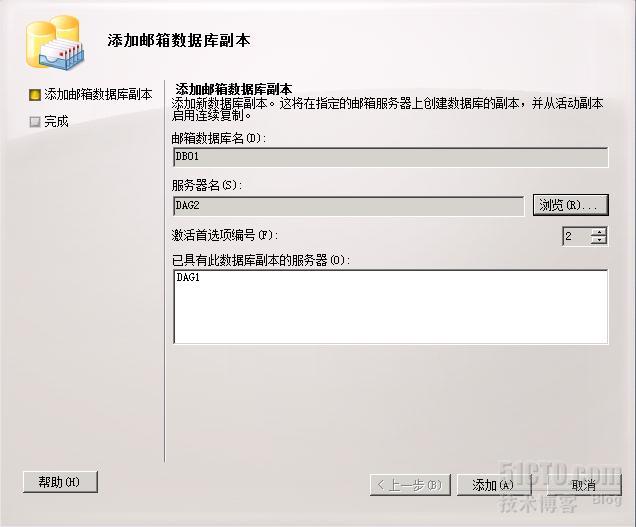Click the gray 完成 step indicator square
This screenshot has height=527, width=636.
(35, 121)
